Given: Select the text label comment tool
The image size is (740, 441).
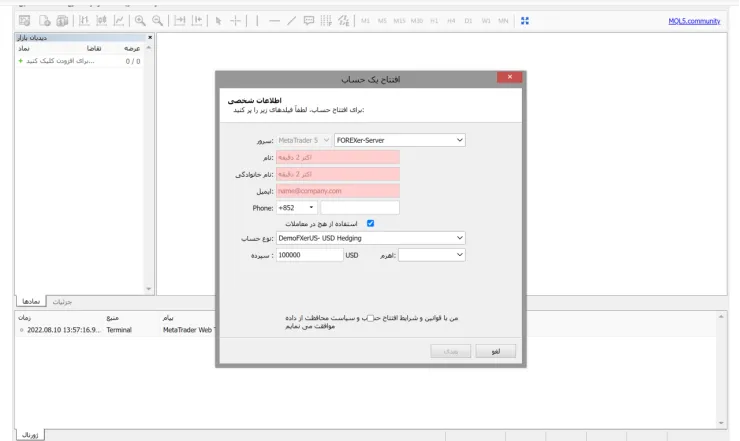Looking at the screenshot, I should click(x=309, y=21).
